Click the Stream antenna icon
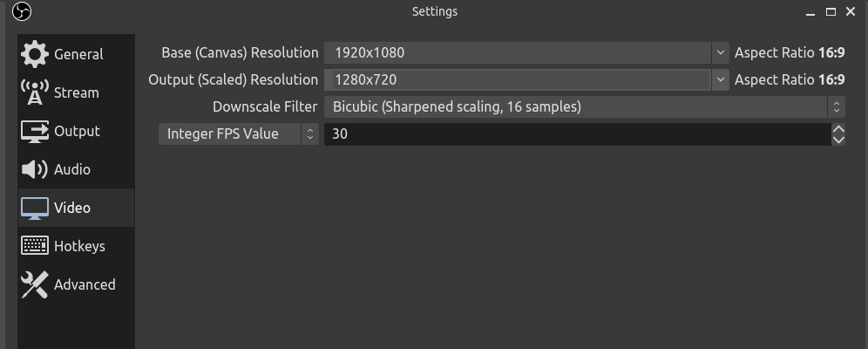This screenshot has height=349, width=868. (35, 92)
